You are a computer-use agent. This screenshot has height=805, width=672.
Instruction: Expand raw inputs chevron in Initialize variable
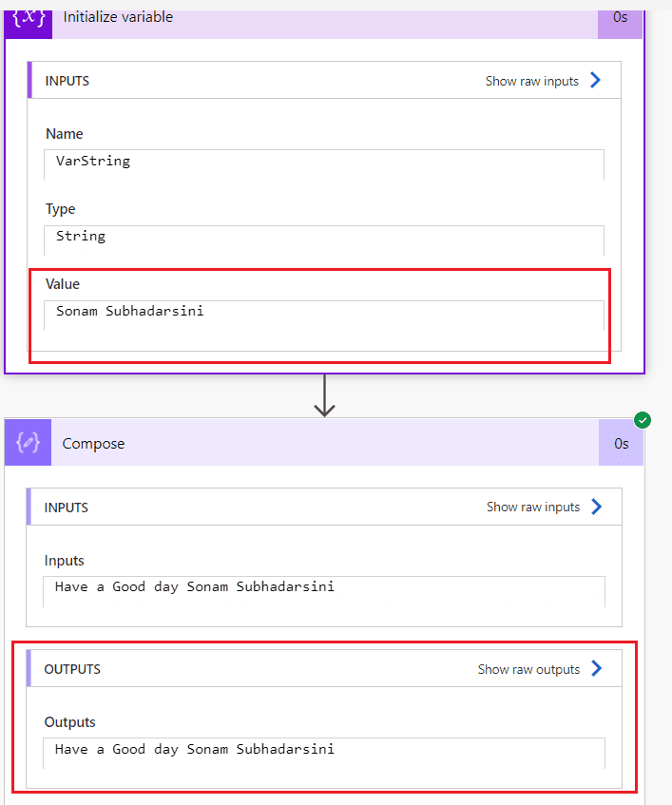[x=596, y=80]
